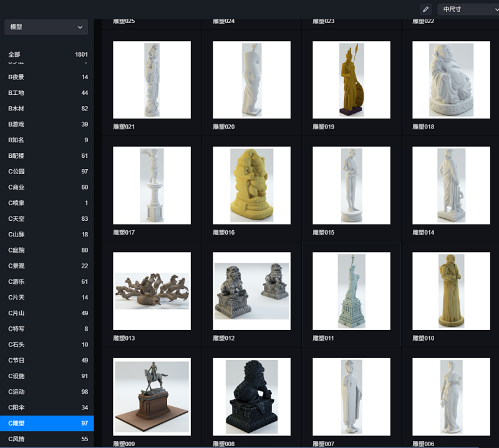Open the B工地 category
The height and width of the screenshot is (448, 499).
tap(47, 92)
